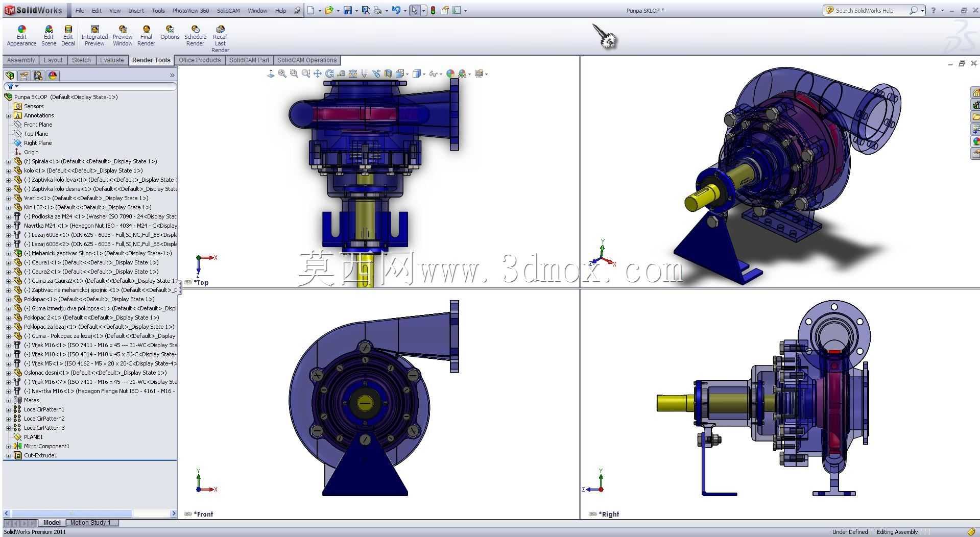The width and height of the screenshot is (980, 537).
Task: Open the Edit Appearance tool
Action: pos(21,36)
